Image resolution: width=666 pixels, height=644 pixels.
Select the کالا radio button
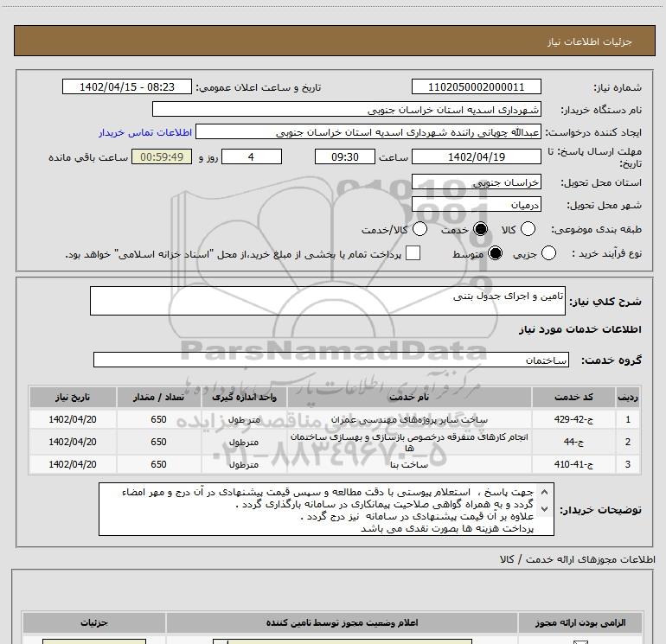528,229
